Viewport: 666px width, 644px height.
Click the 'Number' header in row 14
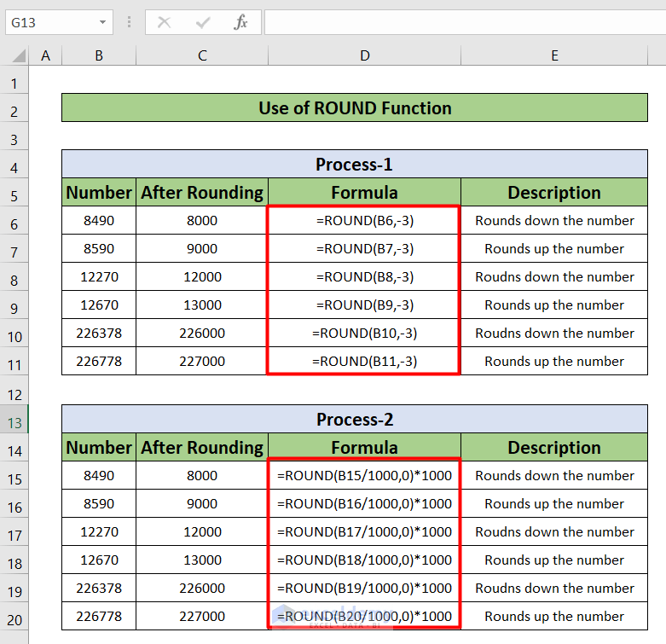coord(99,447)
